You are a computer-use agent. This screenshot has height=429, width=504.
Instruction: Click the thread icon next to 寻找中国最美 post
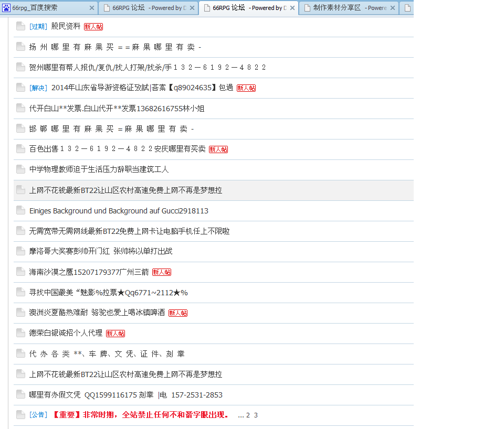(x=20, y=292)
